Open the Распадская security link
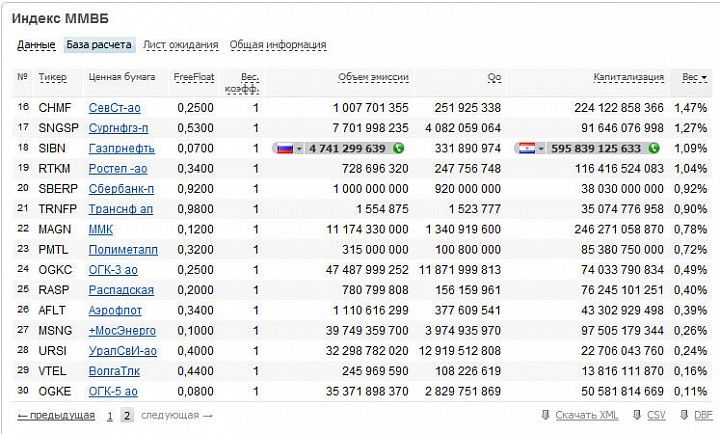This screenshot has height=434, width=720. pyautogui.click(x=121, y=290)
